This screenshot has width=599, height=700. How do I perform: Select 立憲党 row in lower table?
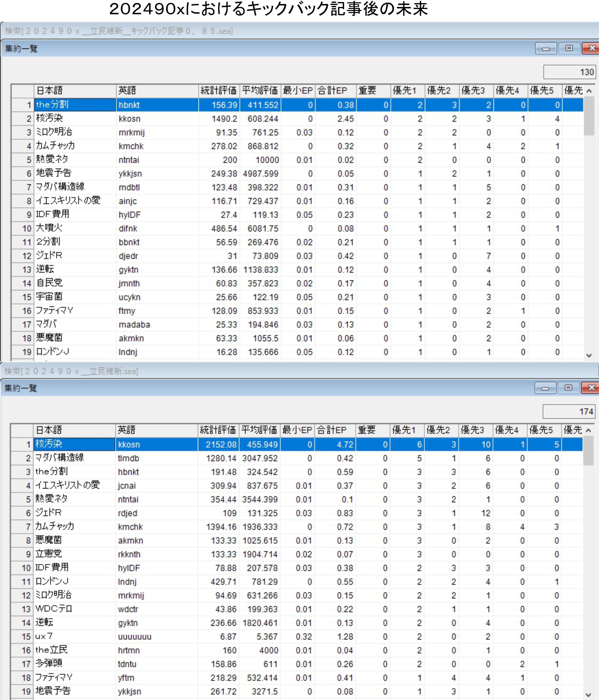(297, 554)
